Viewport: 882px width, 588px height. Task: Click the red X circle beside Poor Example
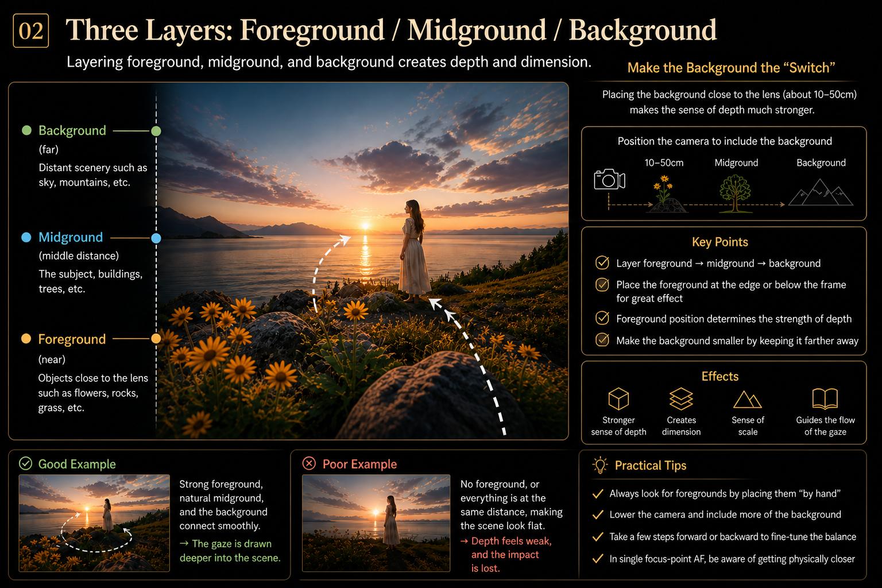tap(309, 463)
